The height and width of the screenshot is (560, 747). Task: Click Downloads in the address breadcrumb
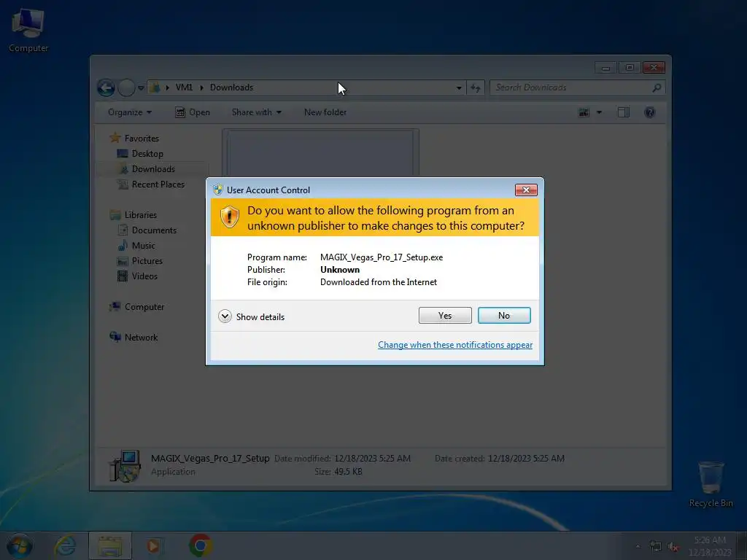coord(231,87)
